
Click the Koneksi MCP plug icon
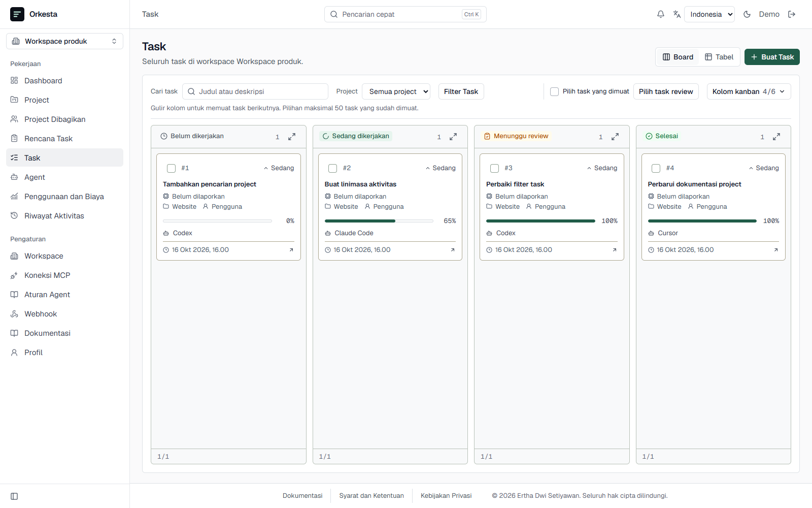tap(14, 275)
